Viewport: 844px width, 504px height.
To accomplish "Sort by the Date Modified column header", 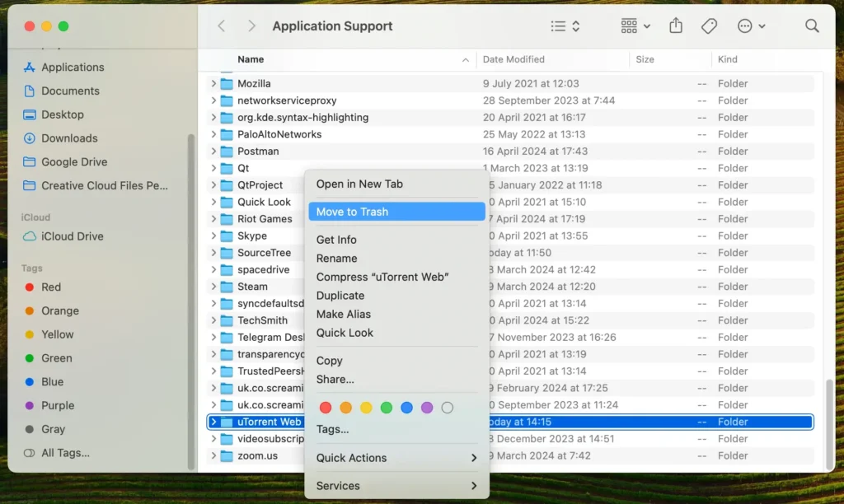I will pyautogui.click(x=553, y=59).
